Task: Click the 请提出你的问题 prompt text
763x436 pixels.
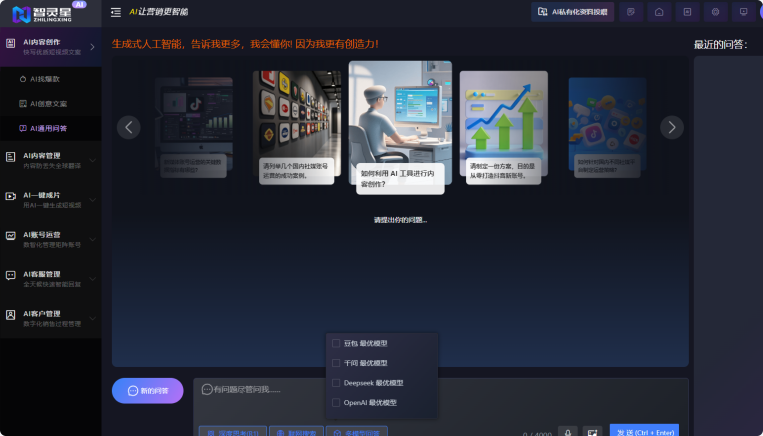Action: point(400,220)
